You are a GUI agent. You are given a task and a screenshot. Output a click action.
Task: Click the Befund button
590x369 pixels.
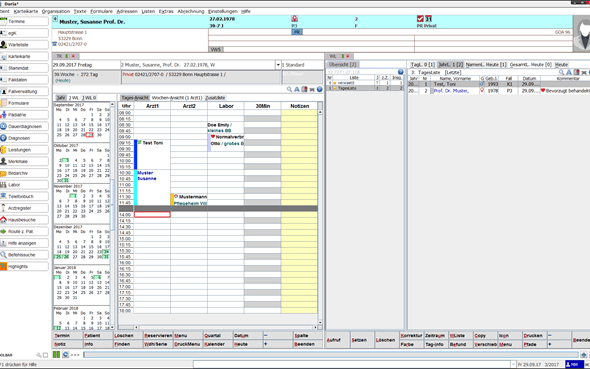tap(460, 344)
